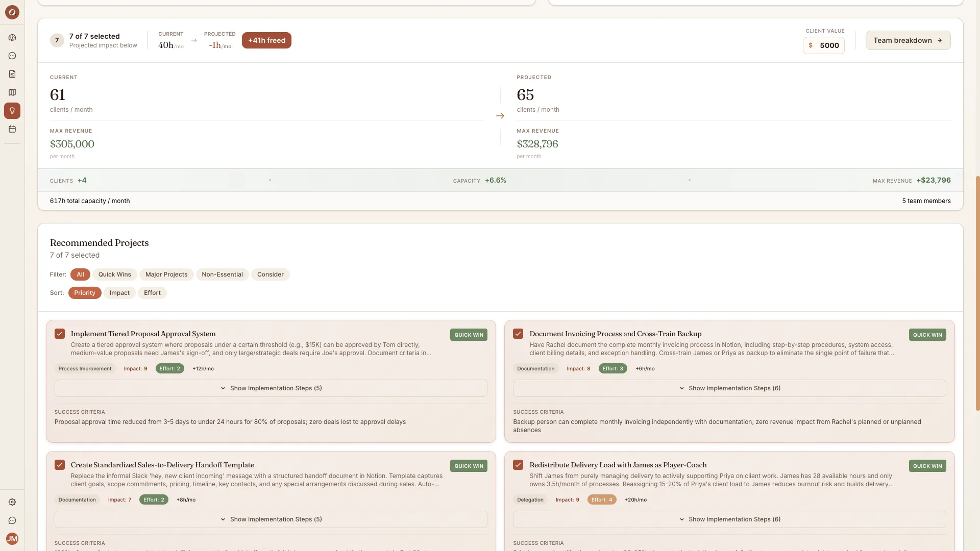Click the capacity +6.6% value

(496, 180)
